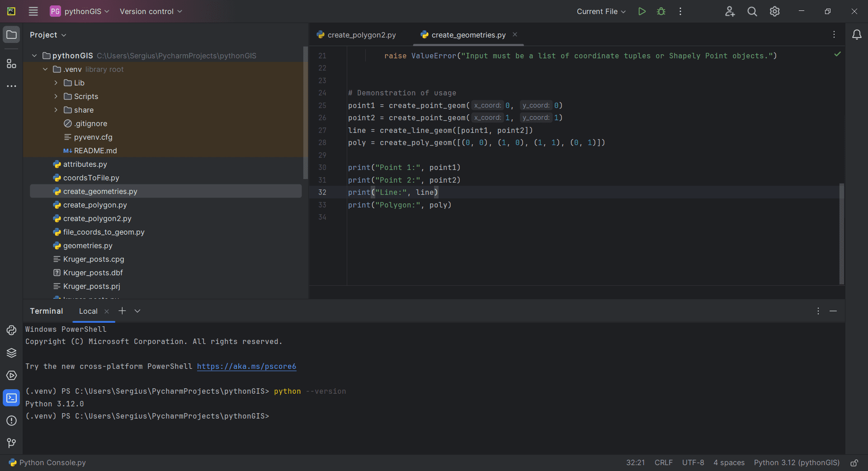Open Search Everywhere magnifier
Screen dimensions: 868x471
tap(752, 11)
